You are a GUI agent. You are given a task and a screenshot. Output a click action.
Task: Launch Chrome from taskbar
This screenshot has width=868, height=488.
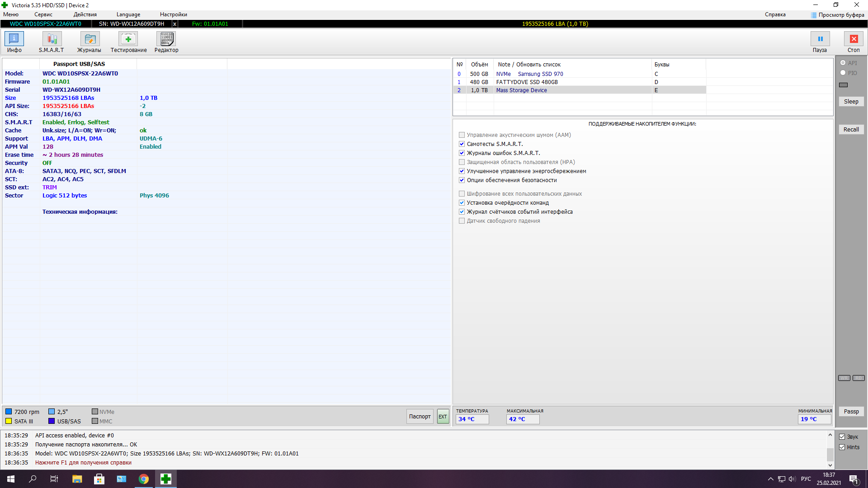(144, 479)
